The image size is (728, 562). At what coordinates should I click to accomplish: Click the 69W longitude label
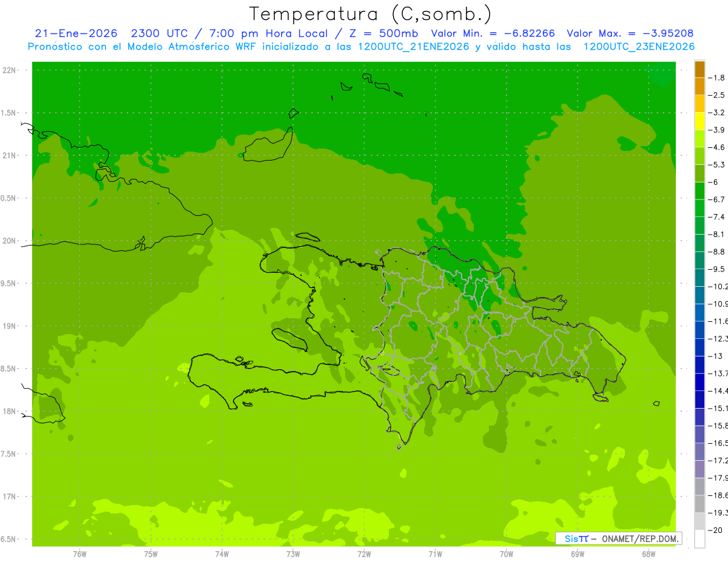[578, 554]
